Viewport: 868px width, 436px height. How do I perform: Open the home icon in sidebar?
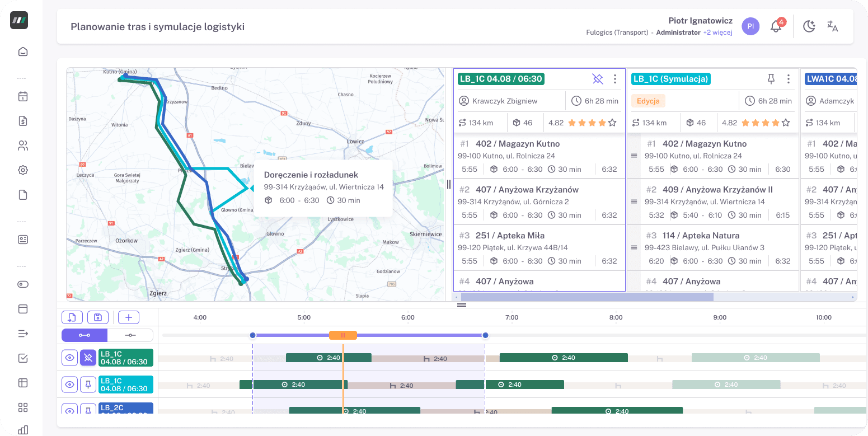pos(23,52)
